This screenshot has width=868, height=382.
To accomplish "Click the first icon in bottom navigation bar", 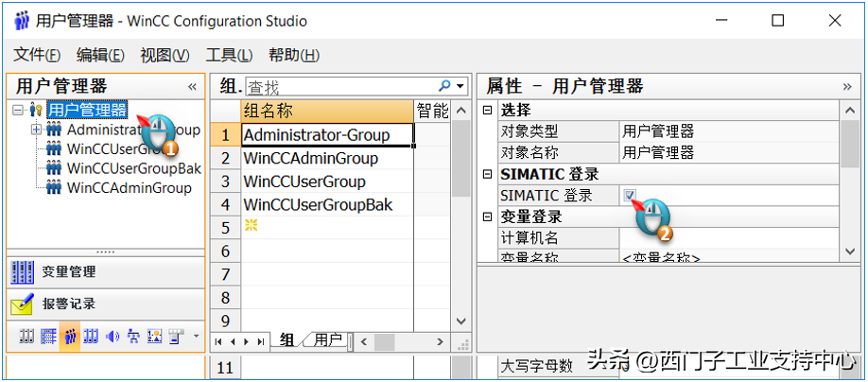I will click(26, 337).
